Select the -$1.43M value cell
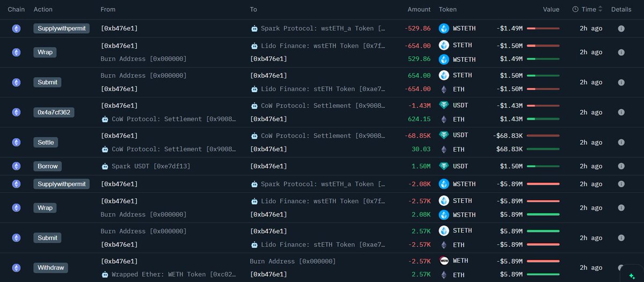Screen dimensions: 644x282 (509, 106)
